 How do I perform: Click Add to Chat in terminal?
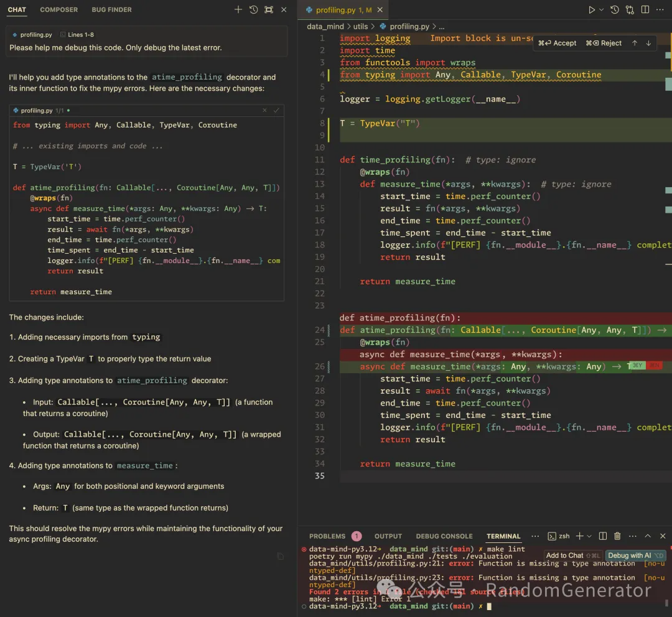573,555
